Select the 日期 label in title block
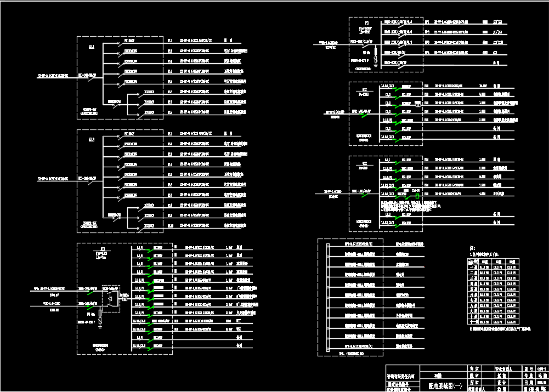Screen dimensions: 549x392 coord(529,383)
